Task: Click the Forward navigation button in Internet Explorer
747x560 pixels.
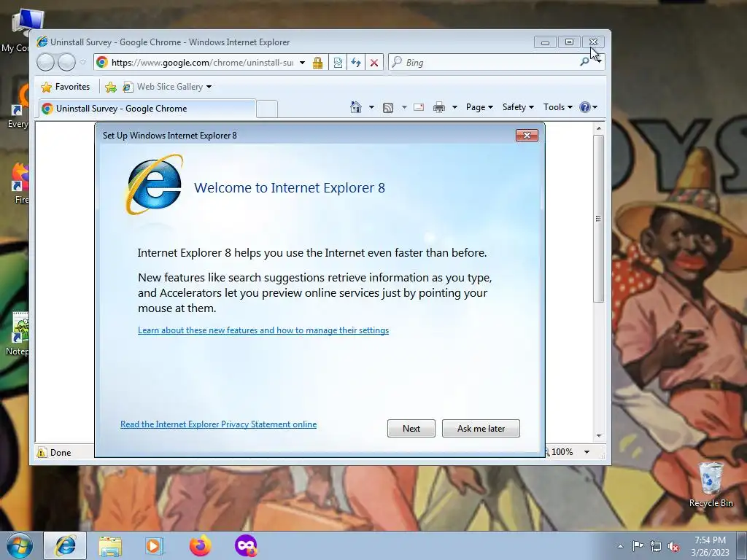Action: coord(66,63)
